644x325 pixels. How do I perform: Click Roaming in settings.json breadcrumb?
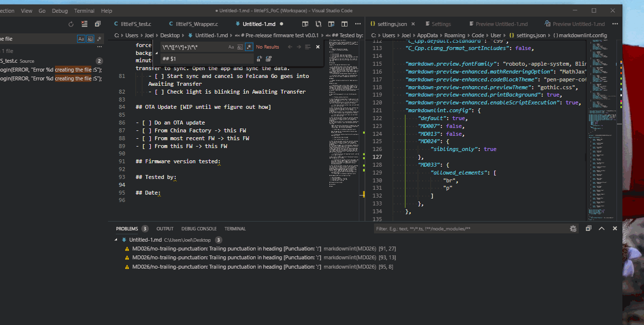coord(456,35)
